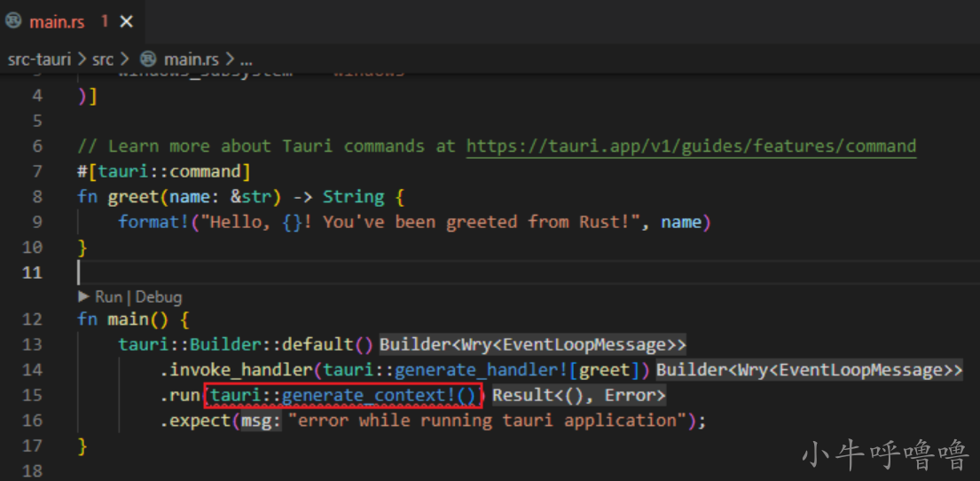Click the main function name on line 12
980x481 pixels.
[128, 319]
